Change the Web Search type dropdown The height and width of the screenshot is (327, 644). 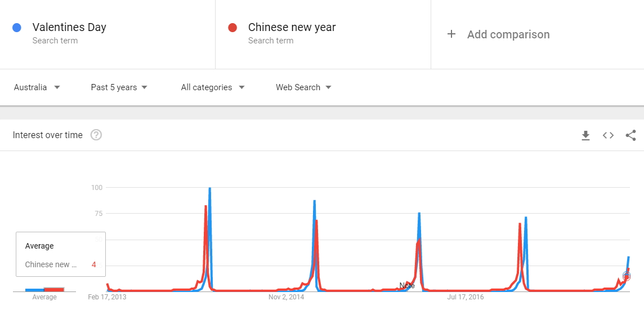[303, 87]
